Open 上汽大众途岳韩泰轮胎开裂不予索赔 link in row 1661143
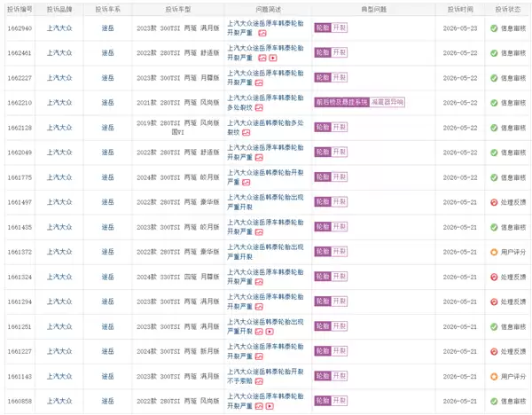 [265, 376]
